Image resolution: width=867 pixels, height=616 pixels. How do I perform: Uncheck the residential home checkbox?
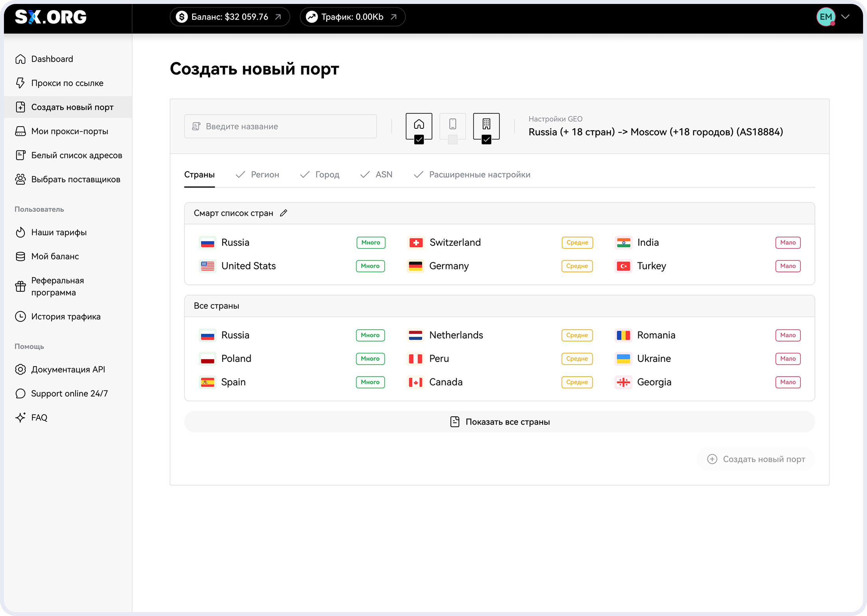(419, 139)
